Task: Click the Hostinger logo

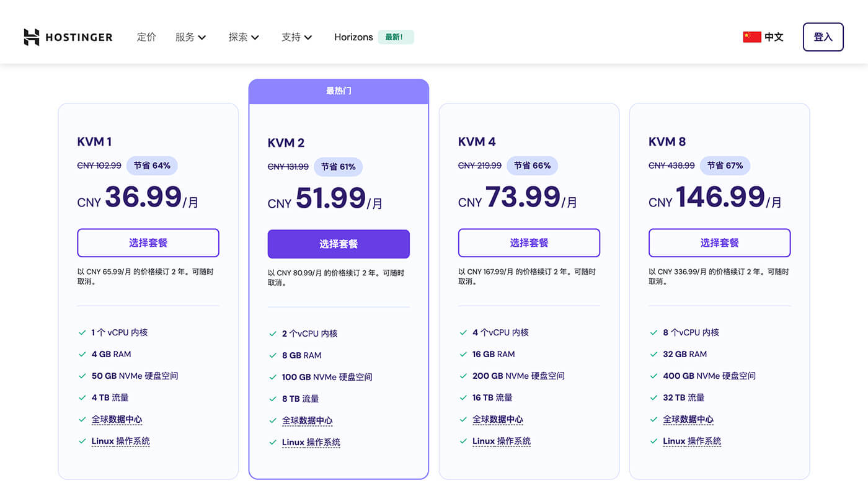Action: click(68, 37)
